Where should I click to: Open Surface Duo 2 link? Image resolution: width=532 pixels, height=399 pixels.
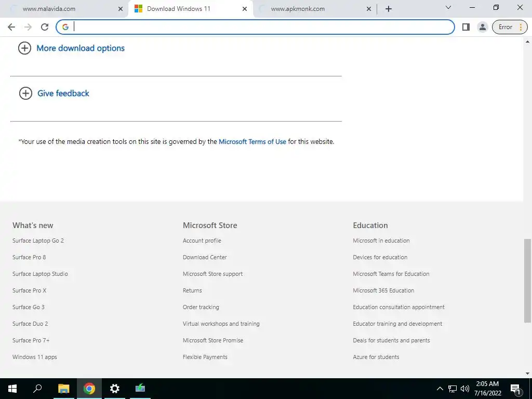click(30, 324)
